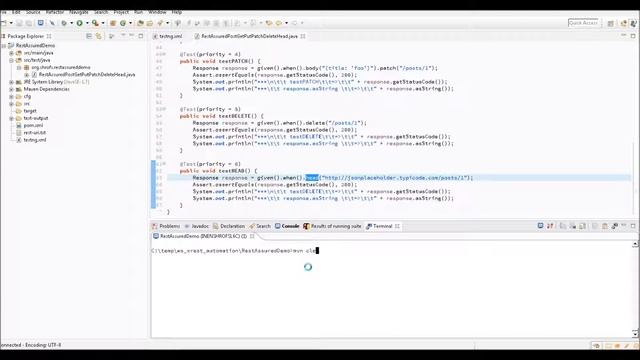Toggle Link with Editor in Package Explorer
The height and width of the screenshot is (360, 640).
(99, 36)
